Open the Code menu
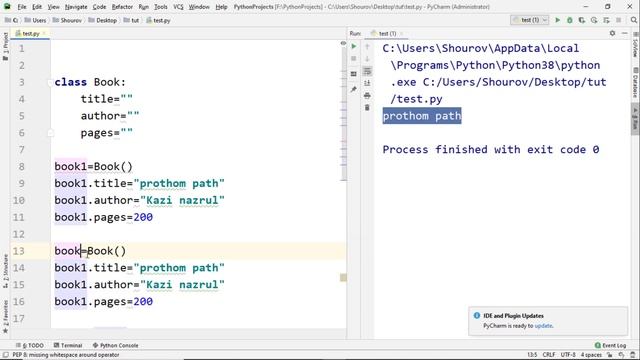This screenshot has height=360, width=640. 99,7
